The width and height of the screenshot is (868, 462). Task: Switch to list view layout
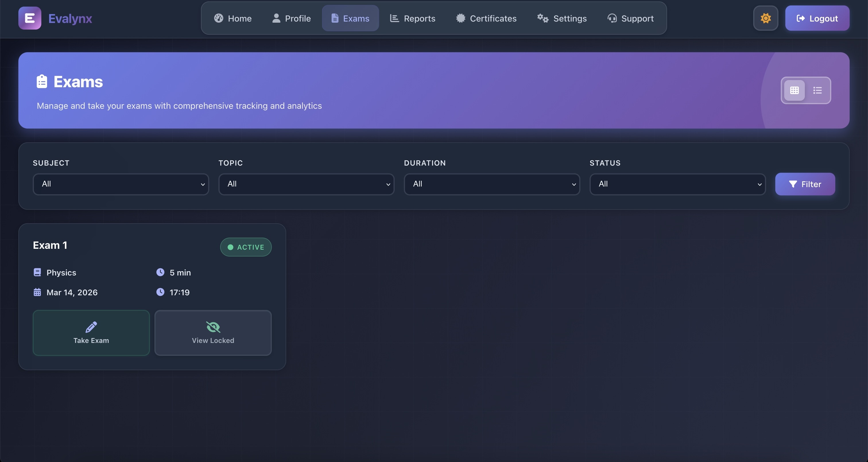click(817, 90)
